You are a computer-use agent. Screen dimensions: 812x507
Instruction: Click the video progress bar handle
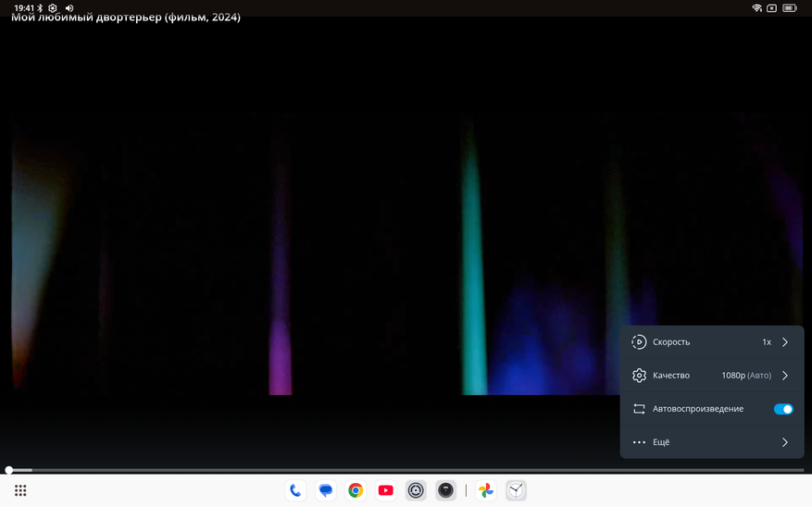(x=9, y=470)
